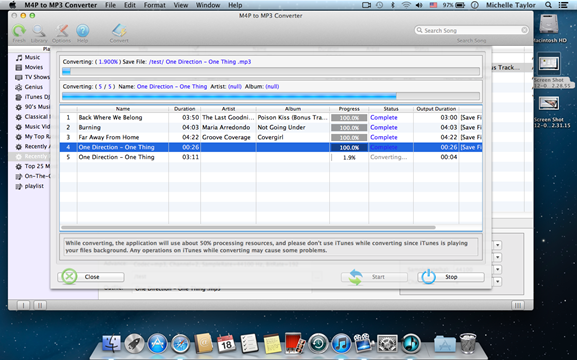Click the Spotlight search icon in the menu bar
577x360 pixels.
click(x=548, y=5)
